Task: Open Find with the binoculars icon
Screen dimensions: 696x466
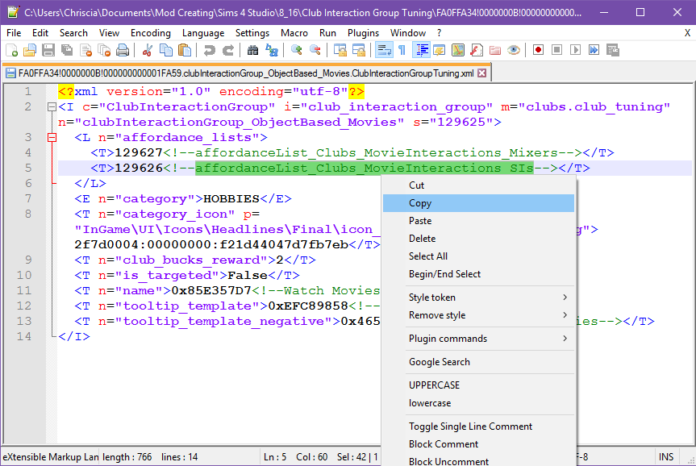Action: [x=254, y=49]
